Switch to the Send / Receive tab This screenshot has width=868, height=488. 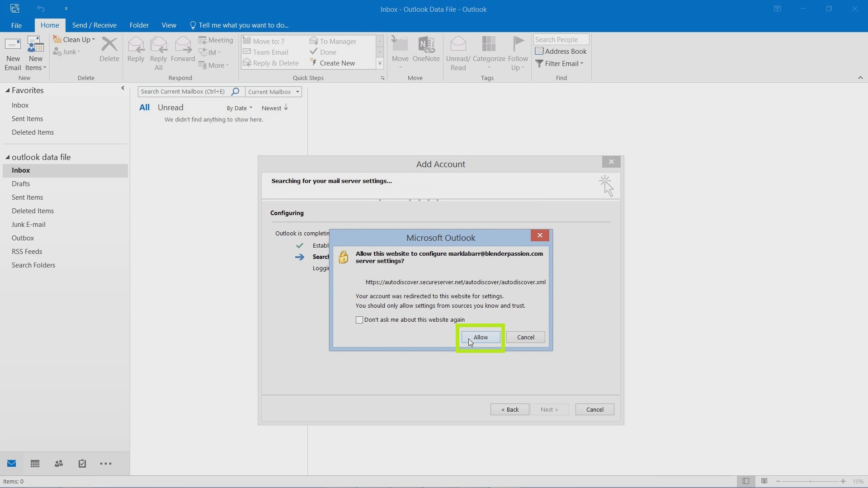[x=94, y=25]
